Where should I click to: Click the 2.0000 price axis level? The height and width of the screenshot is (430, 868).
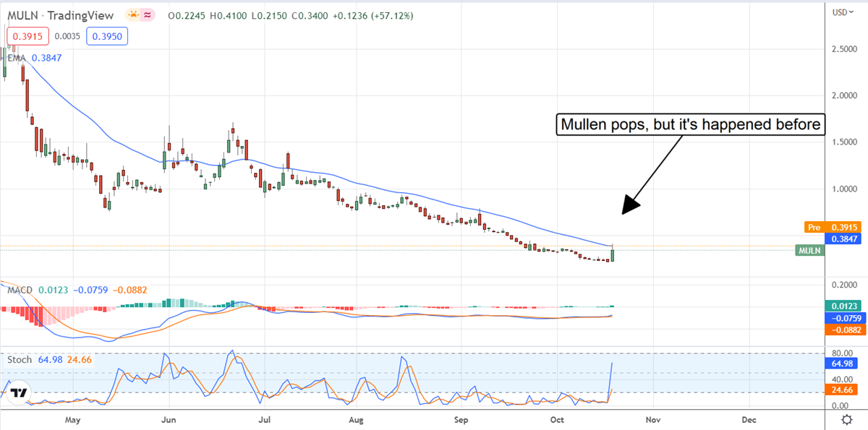point(845,95)
